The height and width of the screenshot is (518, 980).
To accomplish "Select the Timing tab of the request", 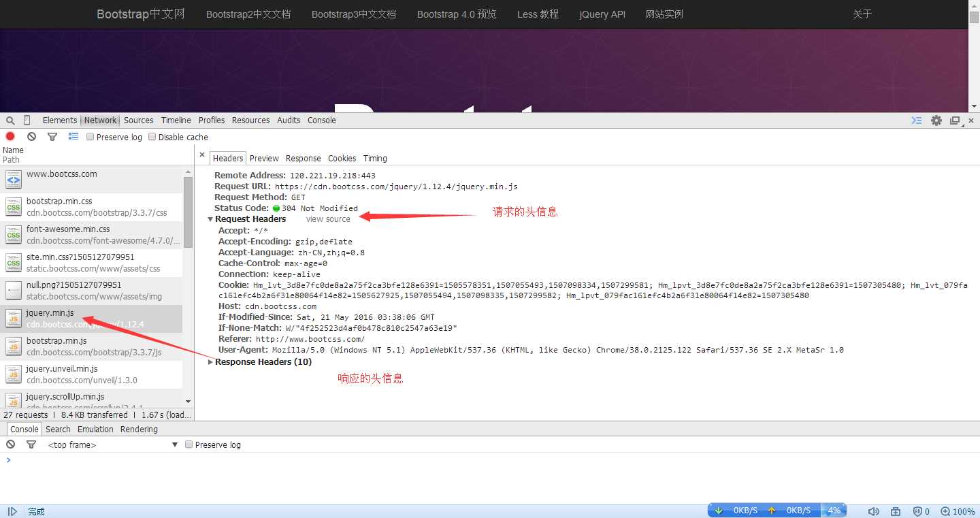I will (x=375, y=158).
